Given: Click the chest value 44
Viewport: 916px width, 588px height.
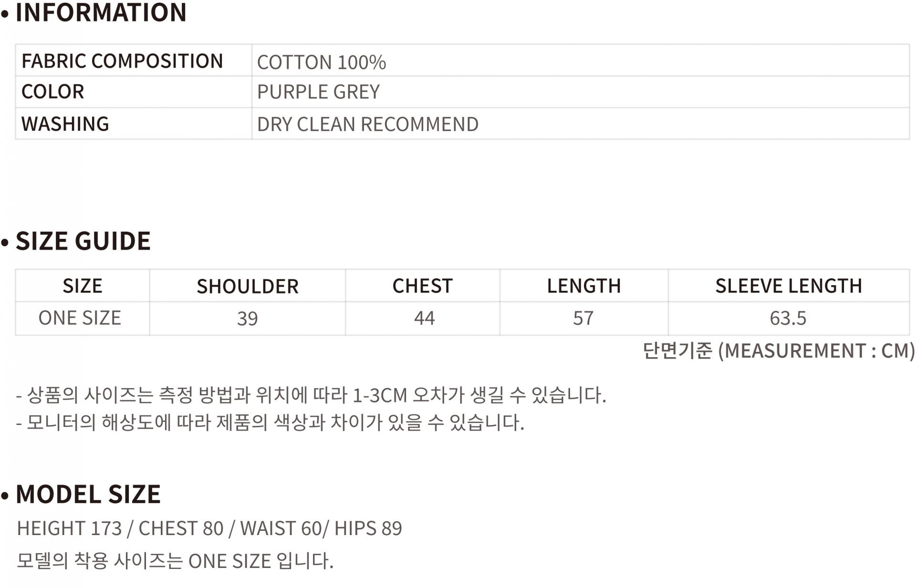Looking at the screenshot, I should tap(424, 318).
